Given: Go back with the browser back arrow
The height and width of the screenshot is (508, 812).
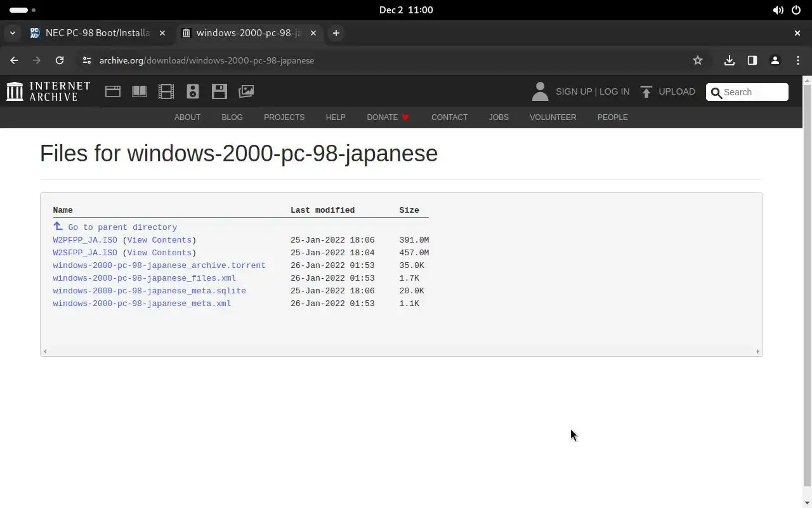Looking at the screenshot, I should tap(14, 60).
